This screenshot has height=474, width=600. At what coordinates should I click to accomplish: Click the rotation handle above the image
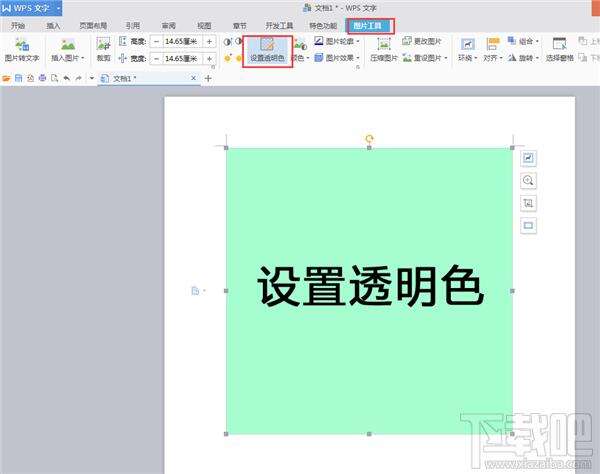(369, 138)
